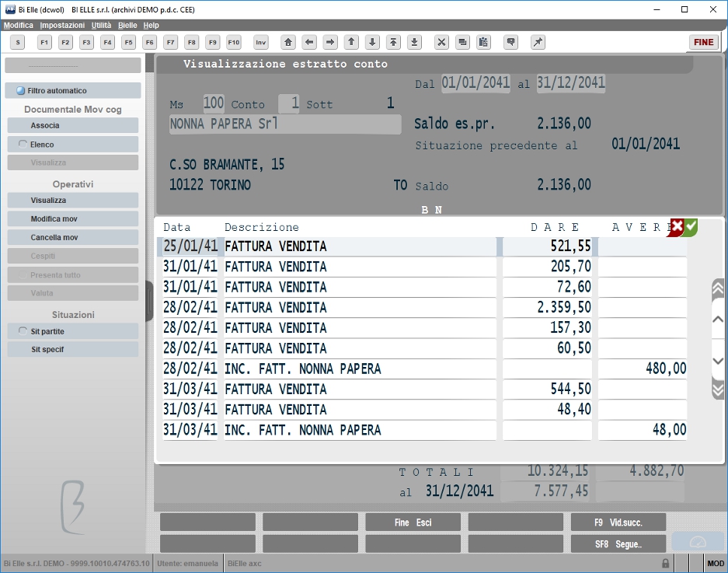Image resolution: width=728 pixels, height=573 pixels.
Task: Click the Modifica mov button
Action: [73, 219]
